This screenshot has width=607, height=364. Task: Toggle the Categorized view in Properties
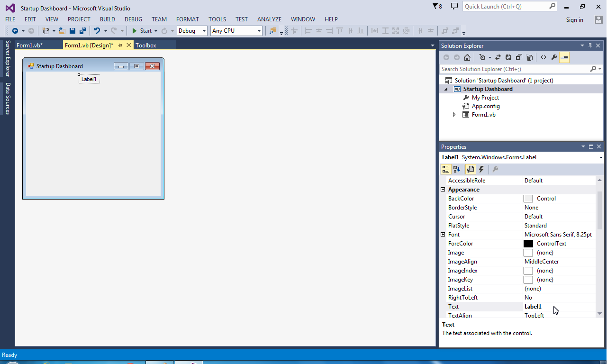tap(446, 169)
